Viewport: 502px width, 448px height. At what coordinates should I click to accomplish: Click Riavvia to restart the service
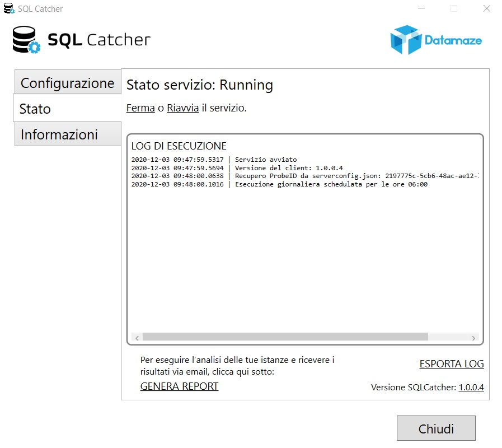click(x=183, y=108)
